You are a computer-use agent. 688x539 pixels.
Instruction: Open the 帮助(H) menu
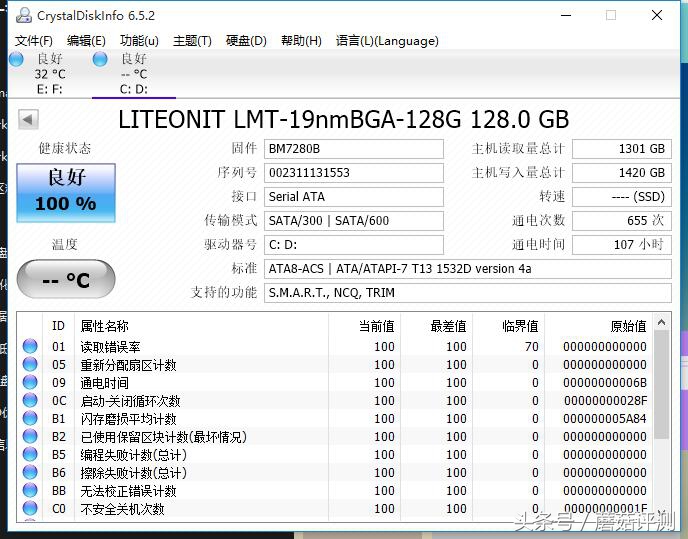pyautogui.click(x=301, y=41)
